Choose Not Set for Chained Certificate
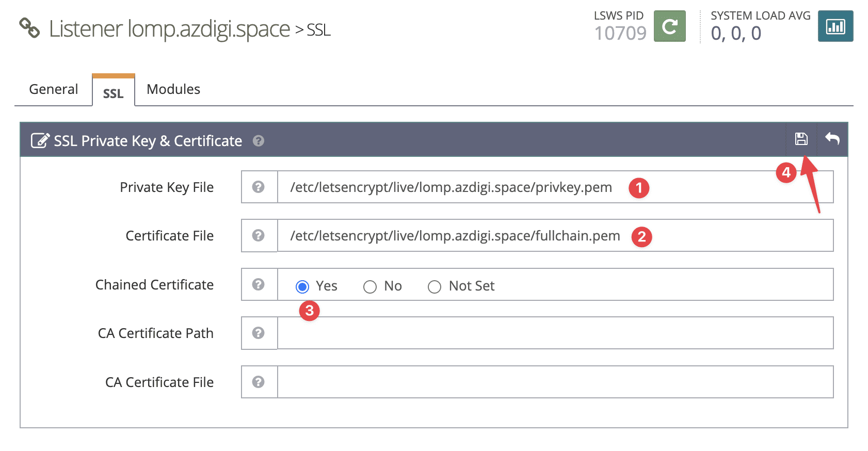The width and height of the screenshot is (868, 451). pyautogui.click(x=435, y=286)
